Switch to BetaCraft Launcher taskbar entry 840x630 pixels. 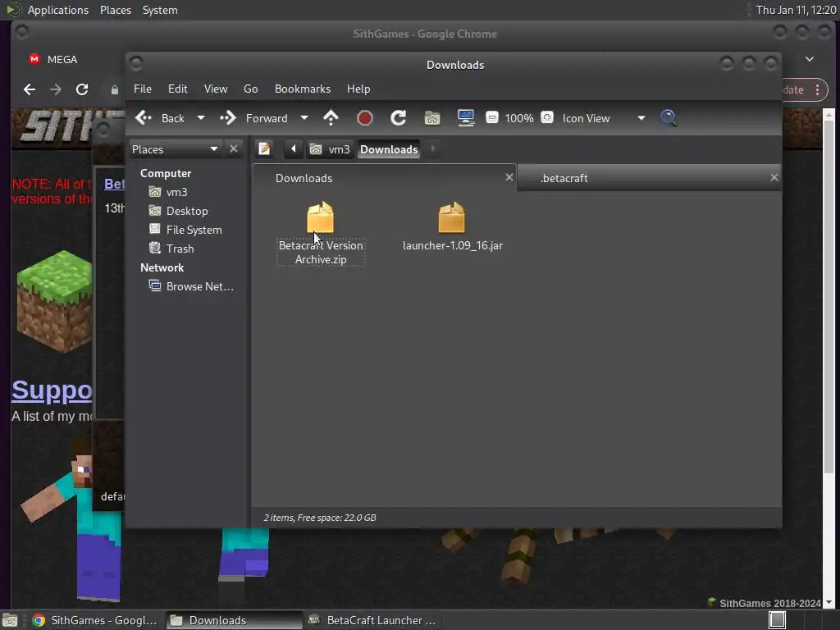(x=372, y=620)
